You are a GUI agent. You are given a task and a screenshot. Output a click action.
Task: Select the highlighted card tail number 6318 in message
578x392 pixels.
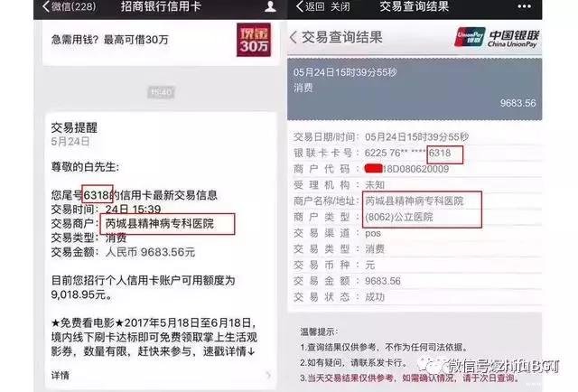point(97,194)
